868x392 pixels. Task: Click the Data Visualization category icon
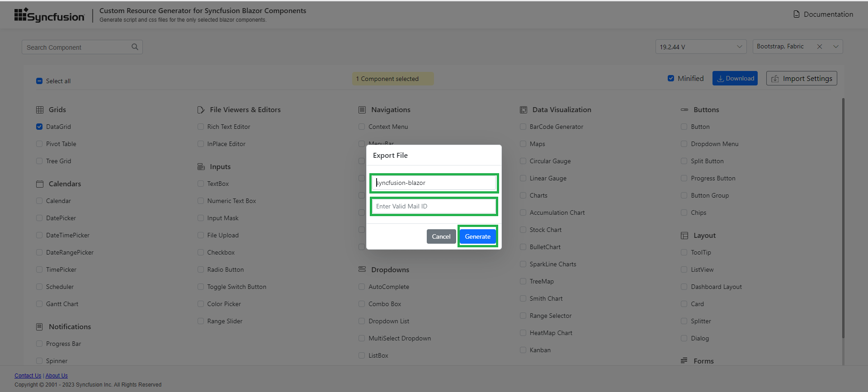(x=524, y=110)
